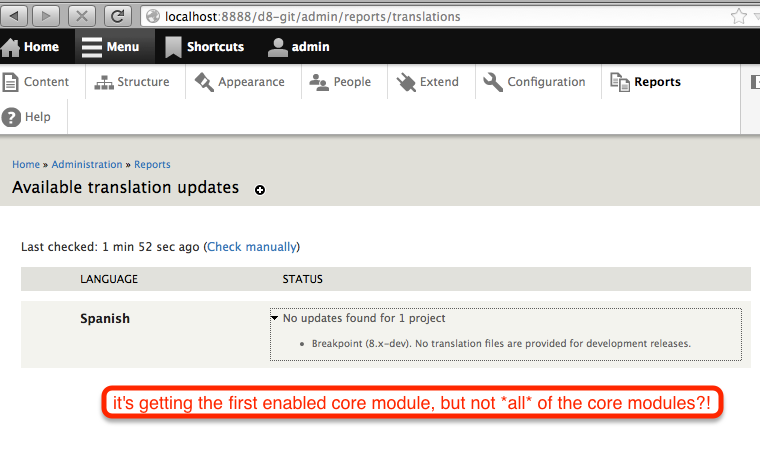
Task: Bookmark page with the star icon
Action: [x=739, y=16]
